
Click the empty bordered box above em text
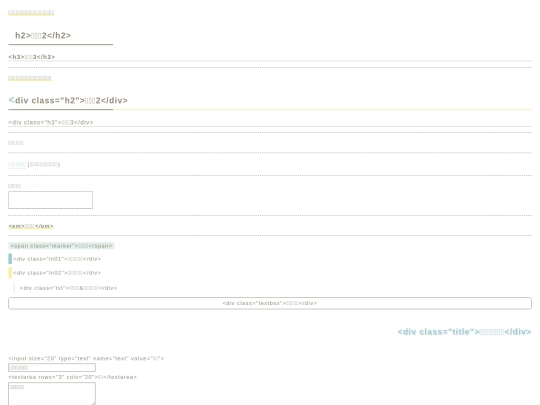coord(50,200)
